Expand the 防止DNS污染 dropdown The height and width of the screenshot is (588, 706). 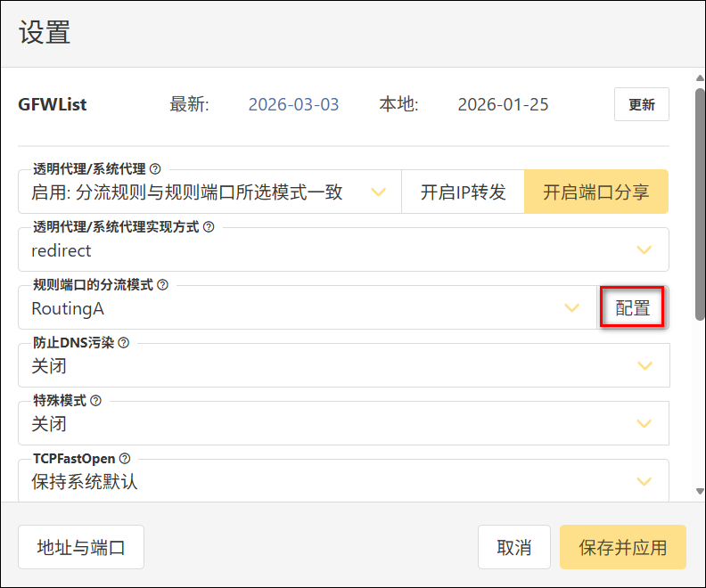point(343,366)
